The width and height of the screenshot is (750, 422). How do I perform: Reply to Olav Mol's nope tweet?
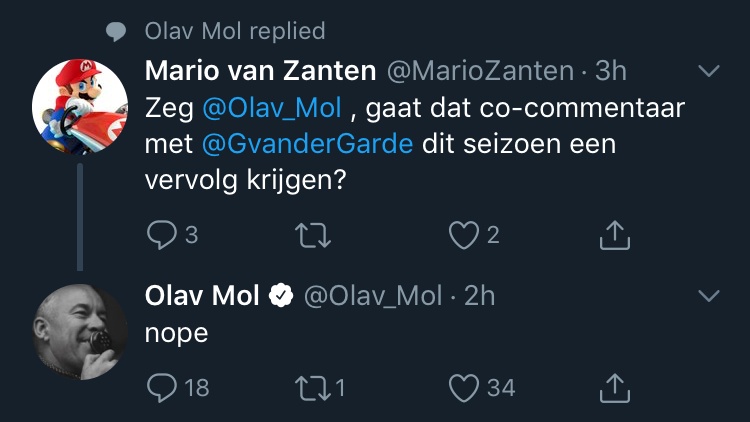pos(162,386)
